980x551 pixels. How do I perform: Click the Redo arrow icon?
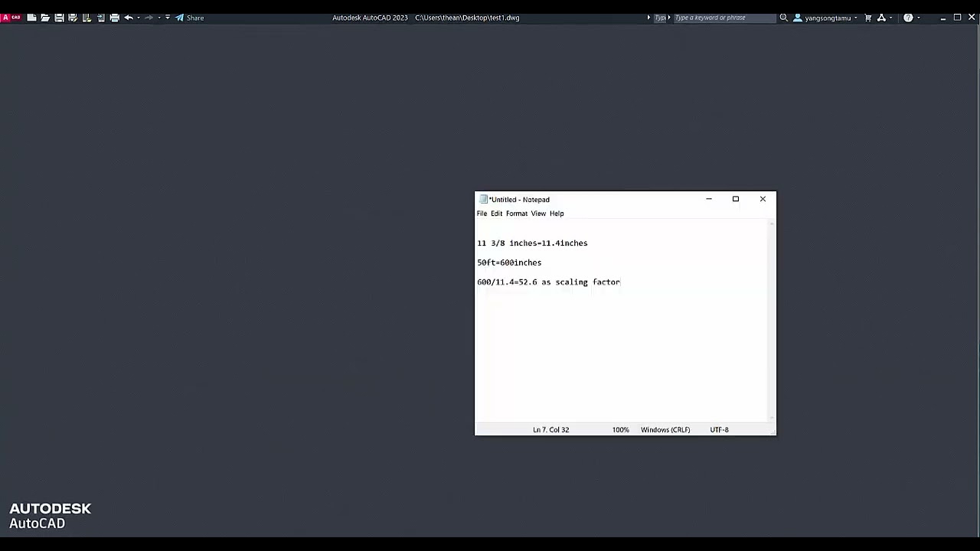(x=149, y=18)
